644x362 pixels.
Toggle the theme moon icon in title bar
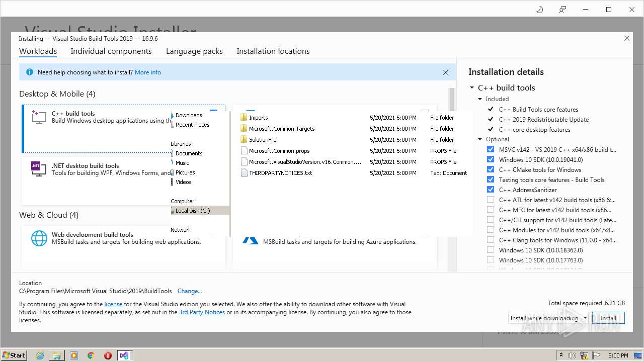[540, 10]
